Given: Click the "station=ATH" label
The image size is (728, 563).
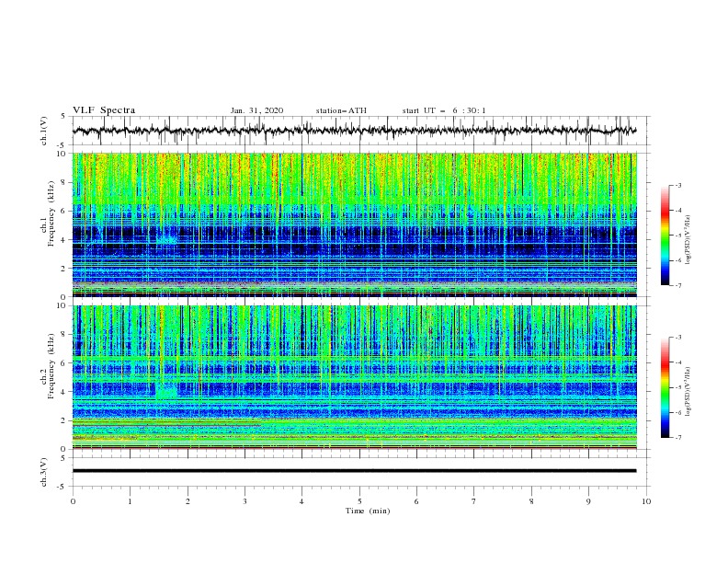Looking at the screenshot, I should 341,110.
